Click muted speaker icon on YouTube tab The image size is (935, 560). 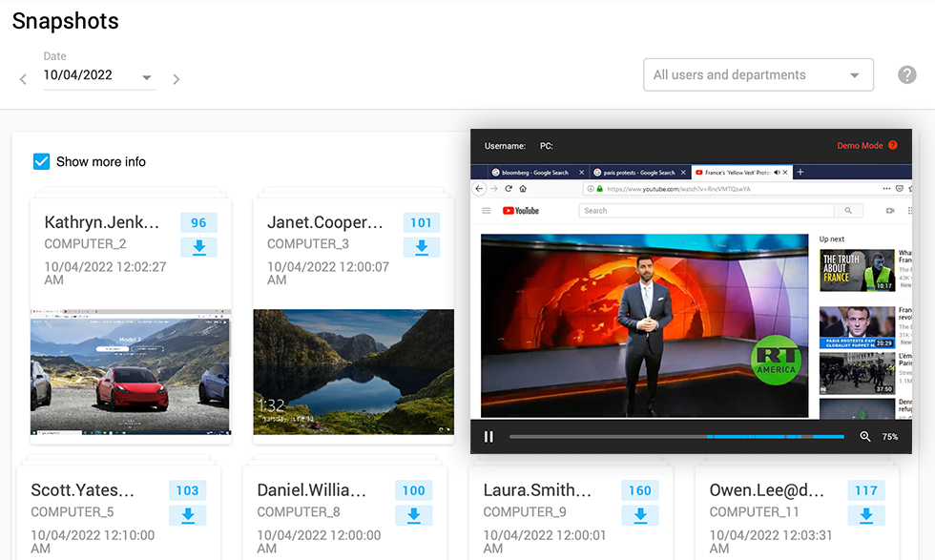pyautogui.click(x=777, y=173)
